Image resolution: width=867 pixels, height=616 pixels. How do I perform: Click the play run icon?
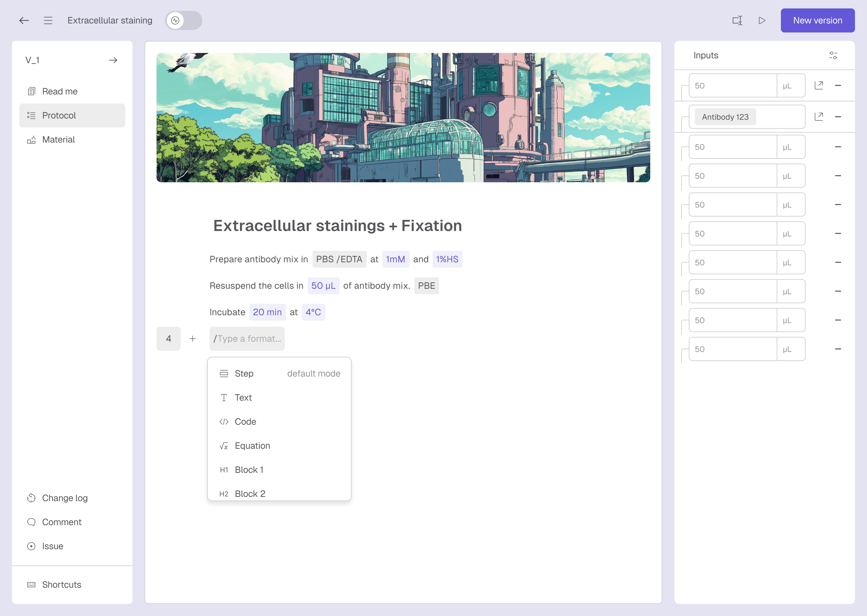pos(761,21)
